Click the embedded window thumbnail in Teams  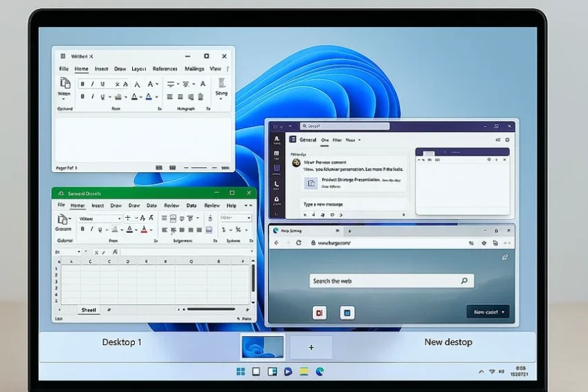[462, 181]
